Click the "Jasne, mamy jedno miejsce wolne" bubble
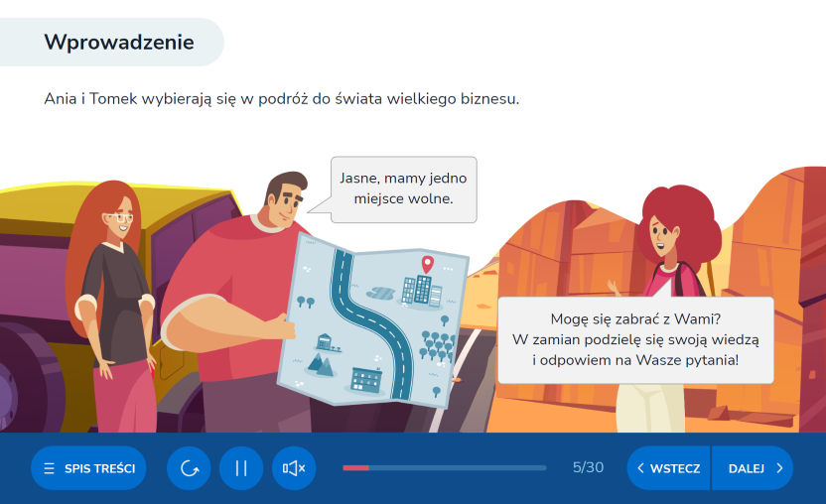Viewport: 826px width, 504px height. pos(403,189)
